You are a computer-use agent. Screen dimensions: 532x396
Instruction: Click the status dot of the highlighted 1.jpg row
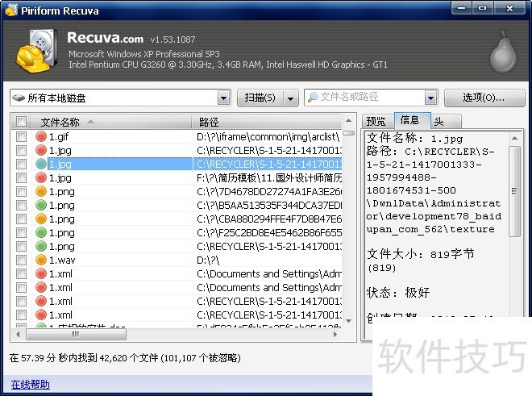point(41,164)
